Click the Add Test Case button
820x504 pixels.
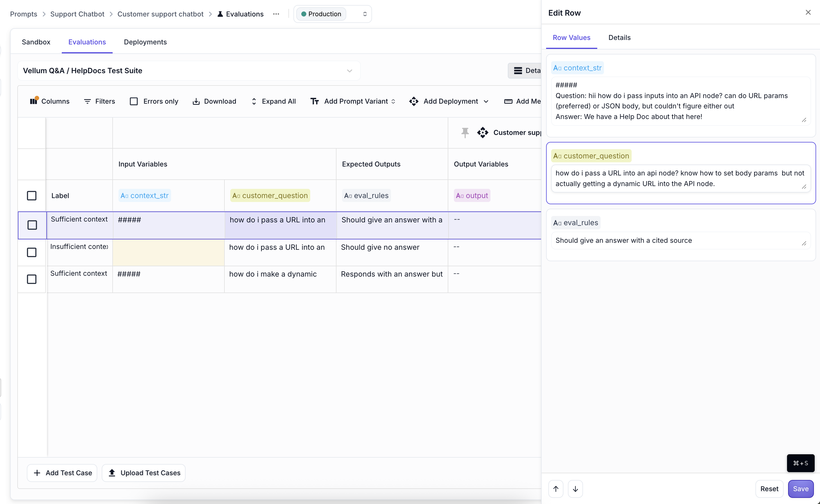pyautogui.click(x=62, y=473)
